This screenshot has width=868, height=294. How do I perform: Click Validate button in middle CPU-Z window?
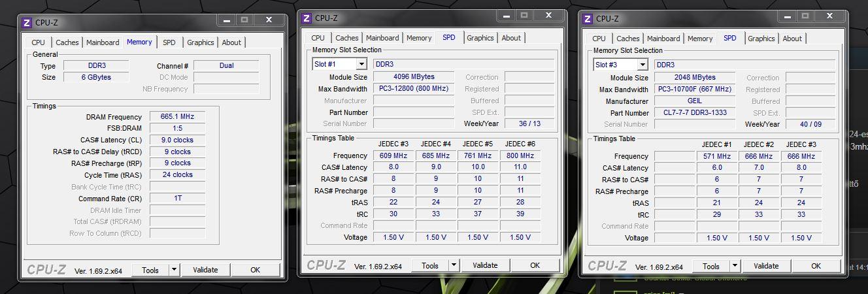[x=485, y=265]
